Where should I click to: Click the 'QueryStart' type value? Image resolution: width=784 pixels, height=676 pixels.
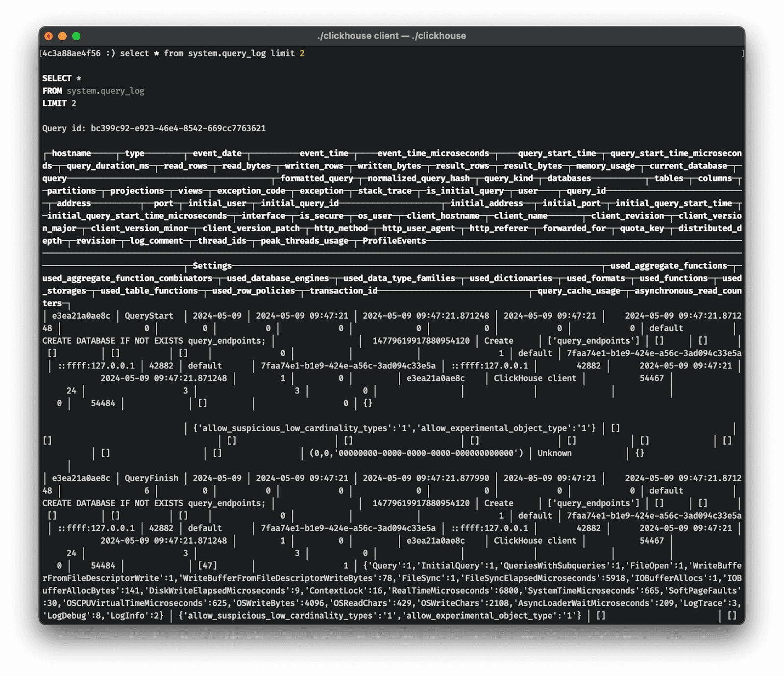(148, 316)
